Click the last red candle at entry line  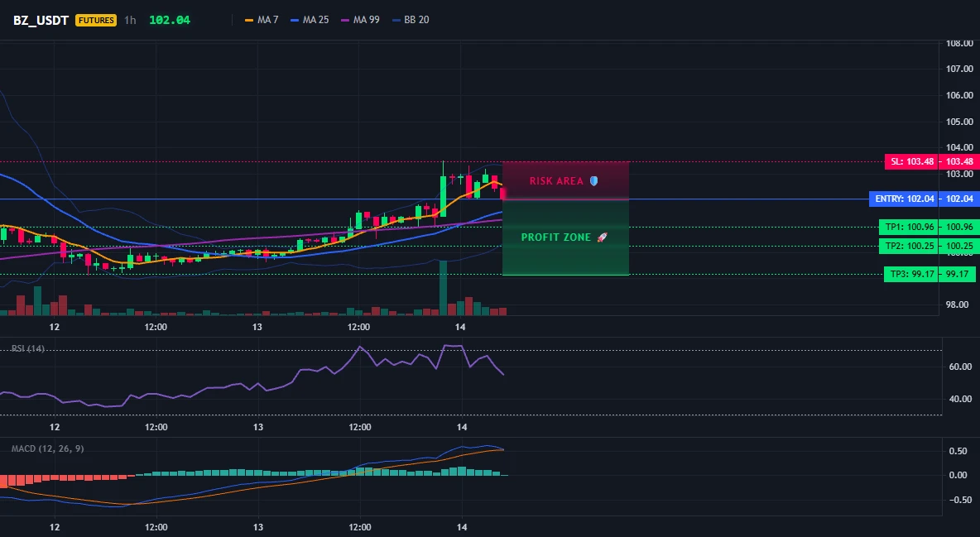pos(503,194)
